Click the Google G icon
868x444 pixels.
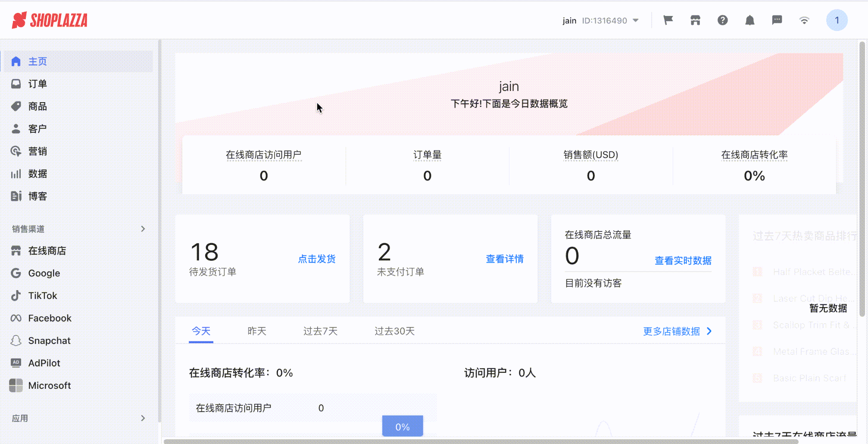[16, 273]
